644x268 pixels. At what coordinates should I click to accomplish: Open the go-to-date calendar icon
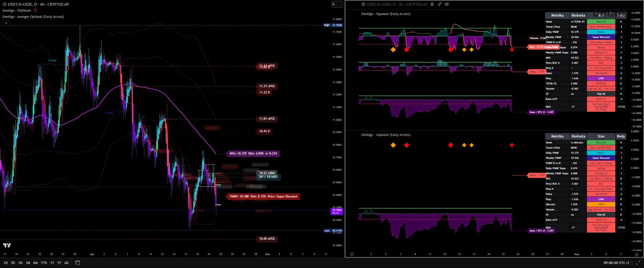77,263
